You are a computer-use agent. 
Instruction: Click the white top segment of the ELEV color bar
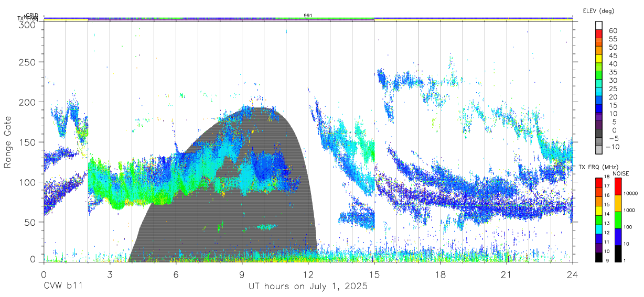[599, 25]
